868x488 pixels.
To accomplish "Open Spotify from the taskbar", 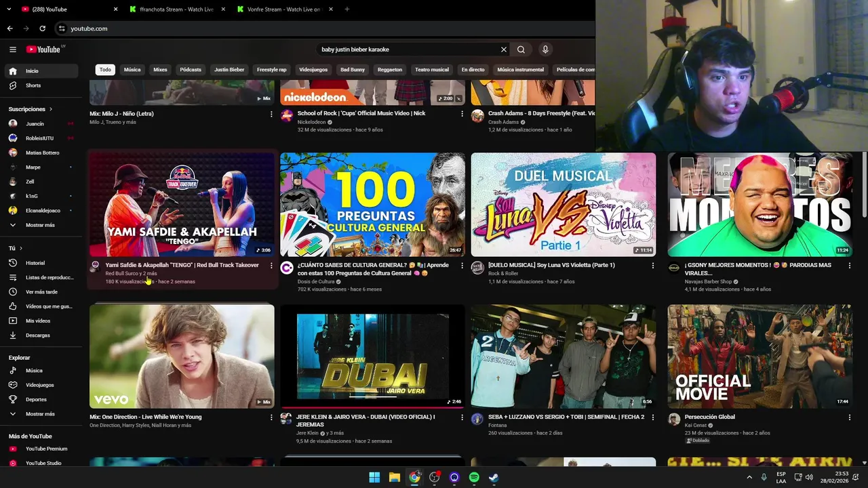I will pyautogui.click(x=474, y=477).
